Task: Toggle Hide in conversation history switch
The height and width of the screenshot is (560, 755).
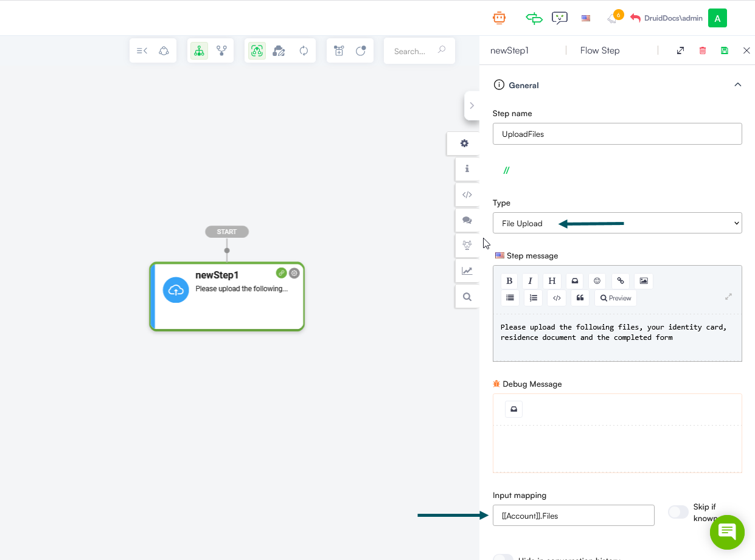Action: (x=503, y=558)
